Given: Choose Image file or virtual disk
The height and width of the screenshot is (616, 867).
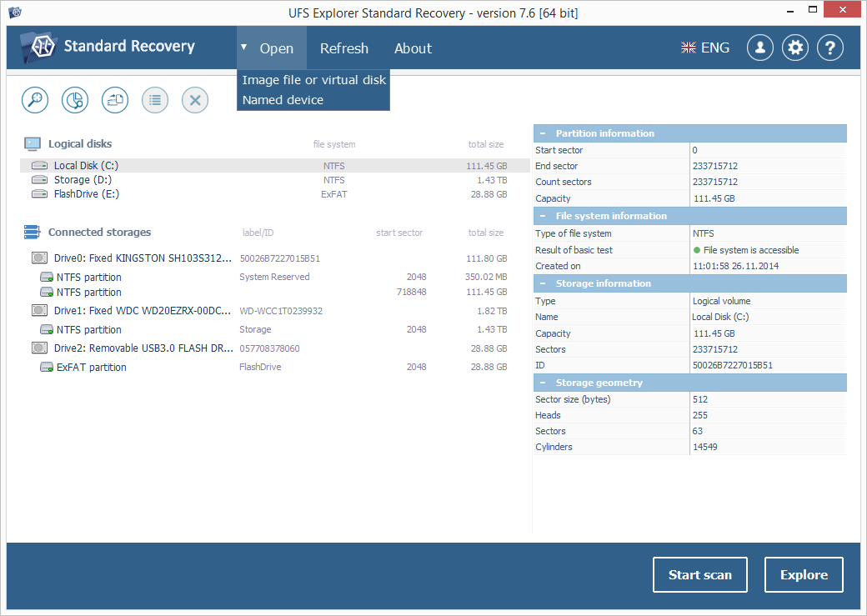Looking at the screenshot, I should coord(314,80).
